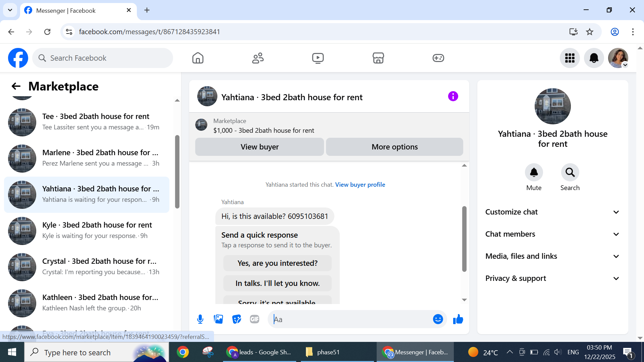
Task: Toggle conversation information panel icon
Action: (453, 97)
